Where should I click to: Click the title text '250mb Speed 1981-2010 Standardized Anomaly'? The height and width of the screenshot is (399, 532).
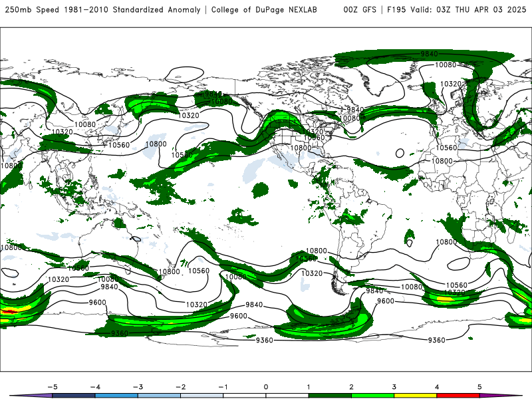(x=103, y=9)
